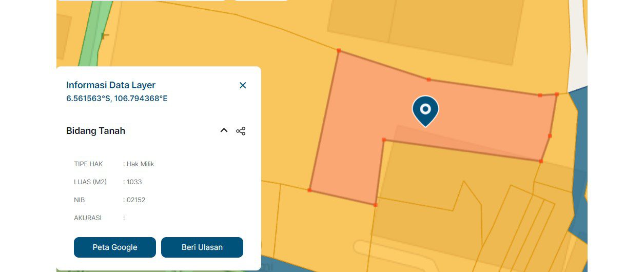
Task: Click bottom-left corner vertex of highlighted parcel
Action: point(309,190)
